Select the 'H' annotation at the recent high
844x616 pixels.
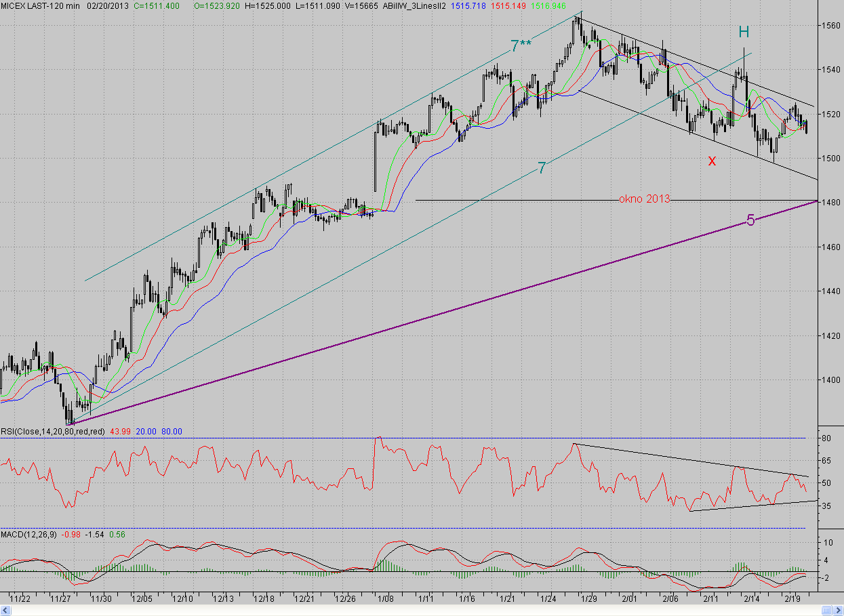(744, 31)
